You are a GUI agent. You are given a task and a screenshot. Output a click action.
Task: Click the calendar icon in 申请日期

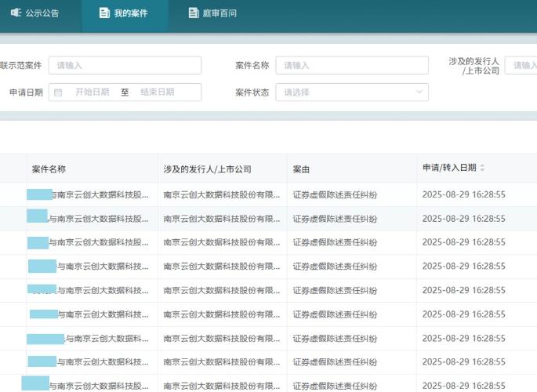(x=58, y=93)
